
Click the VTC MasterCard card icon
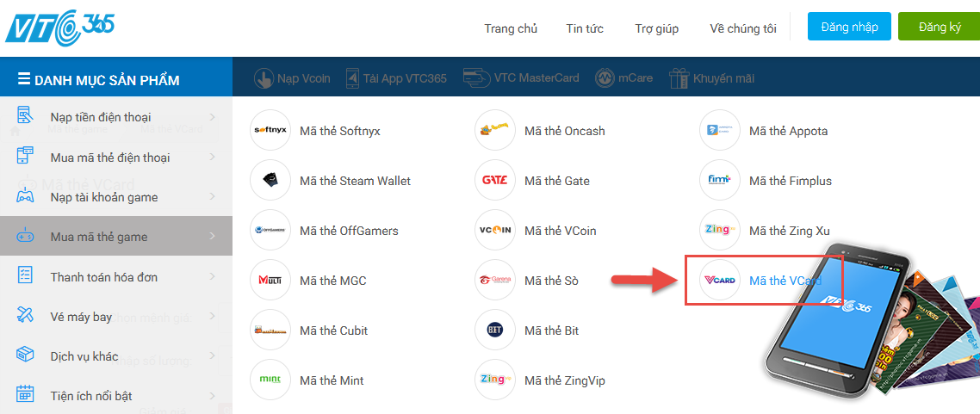tap(476, 77)
